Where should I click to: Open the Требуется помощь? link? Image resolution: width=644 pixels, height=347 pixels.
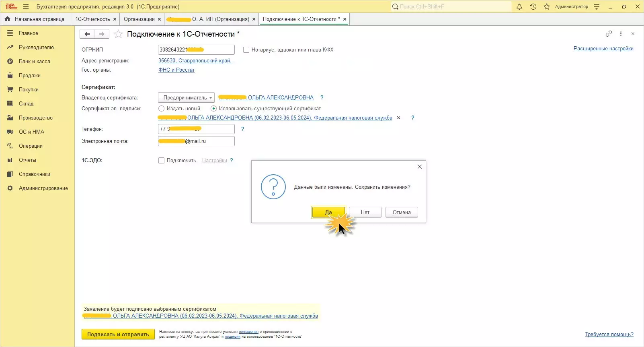609,335
